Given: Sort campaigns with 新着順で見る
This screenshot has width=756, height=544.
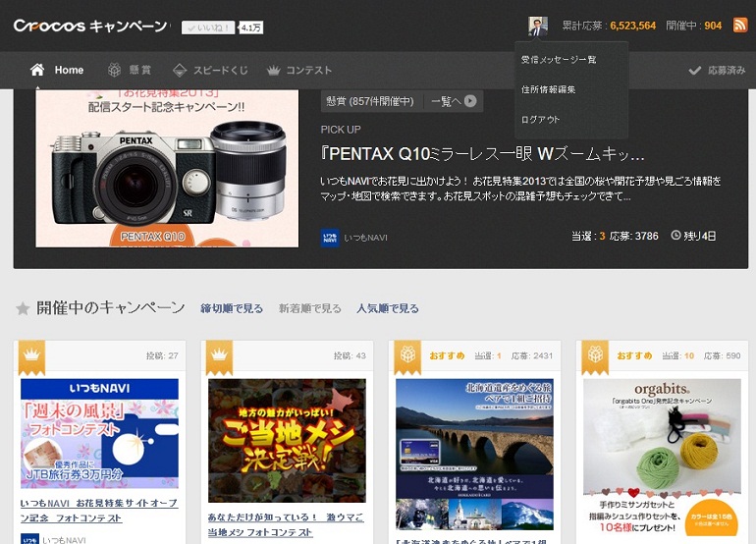Looking at the screenshot, I should [310, 308].
